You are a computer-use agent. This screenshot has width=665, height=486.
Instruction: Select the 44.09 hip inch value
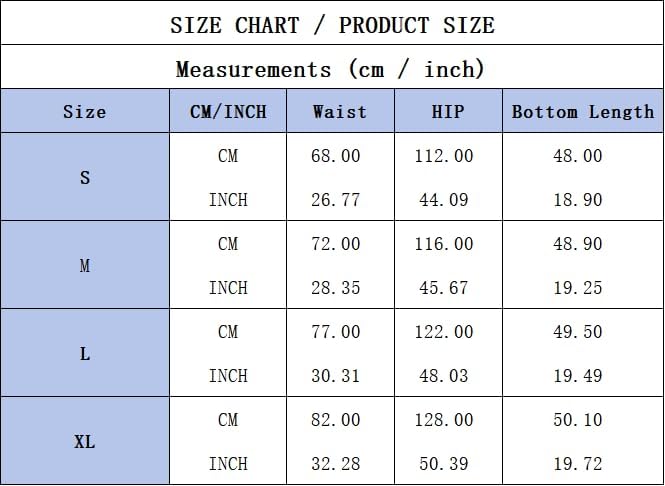coord(444,200)
